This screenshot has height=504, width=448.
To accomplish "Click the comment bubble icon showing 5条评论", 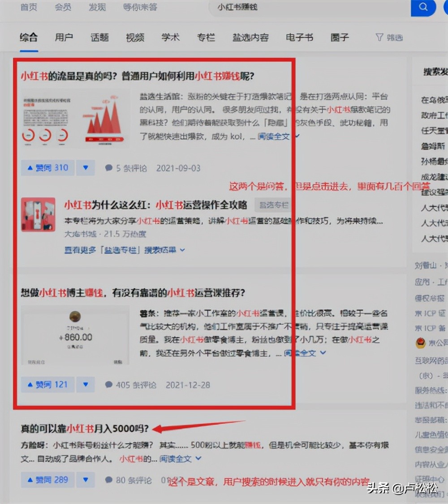I will click(x=109, y=168).
